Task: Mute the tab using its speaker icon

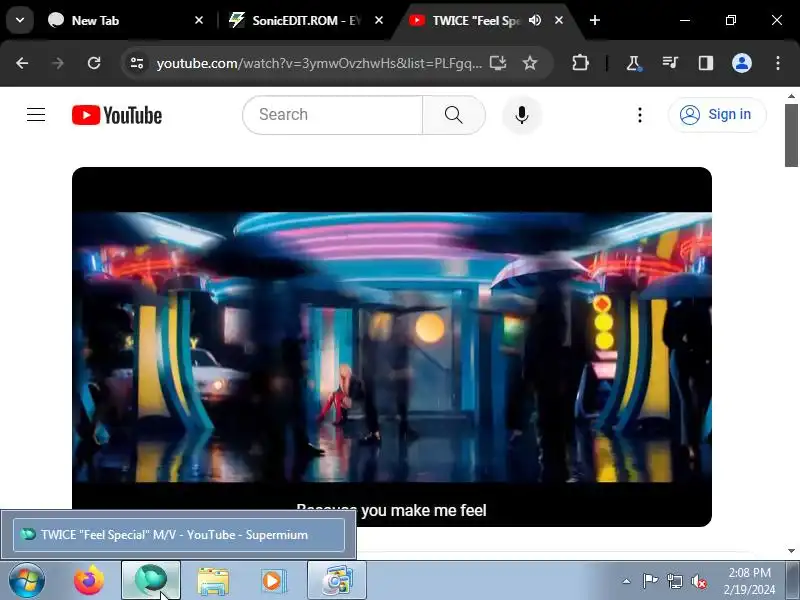Action: pyautogui.click(x=535, y=20)
